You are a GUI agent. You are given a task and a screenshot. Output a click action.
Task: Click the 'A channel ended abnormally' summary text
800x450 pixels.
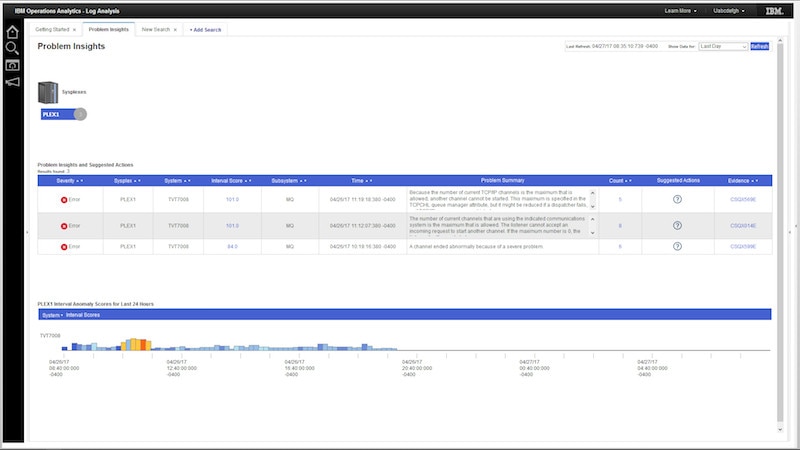pyautogui.click(x=476, y=246)
